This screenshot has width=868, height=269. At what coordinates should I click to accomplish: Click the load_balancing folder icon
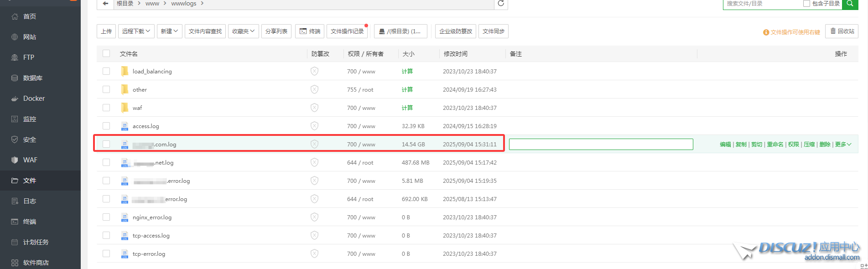click(125, 71)
